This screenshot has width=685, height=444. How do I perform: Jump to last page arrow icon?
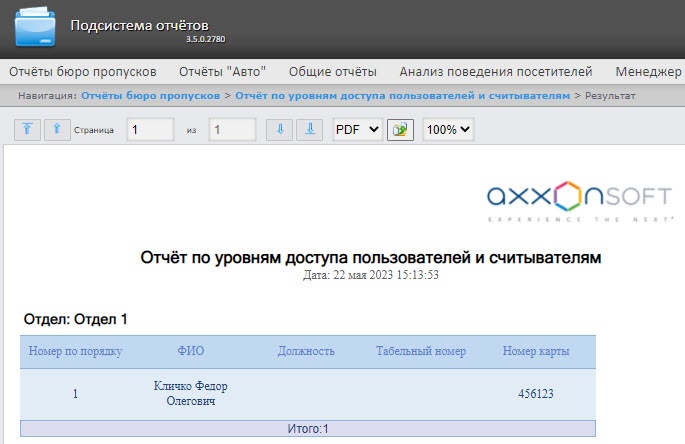click(x=309, y=129)
